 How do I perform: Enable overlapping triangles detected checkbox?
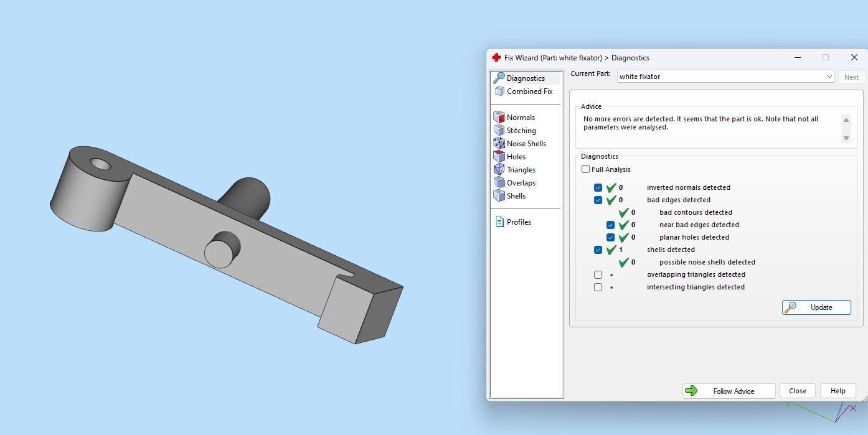598,274
